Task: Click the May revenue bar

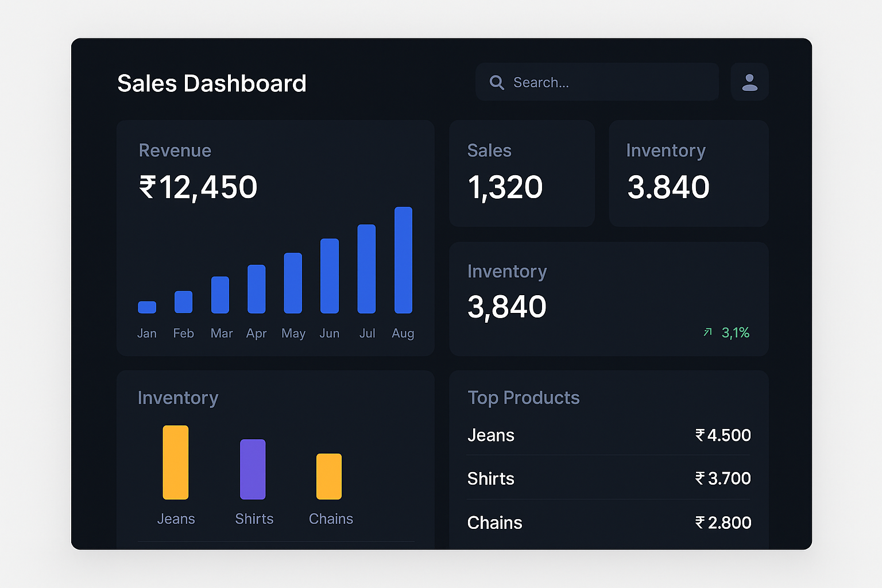Action: click(293, 283)
